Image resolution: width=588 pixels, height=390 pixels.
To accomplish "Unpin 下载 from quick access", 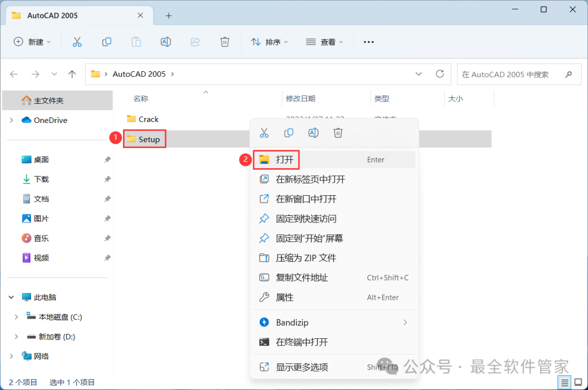I will pyautogui.click(x=108, y=179).
